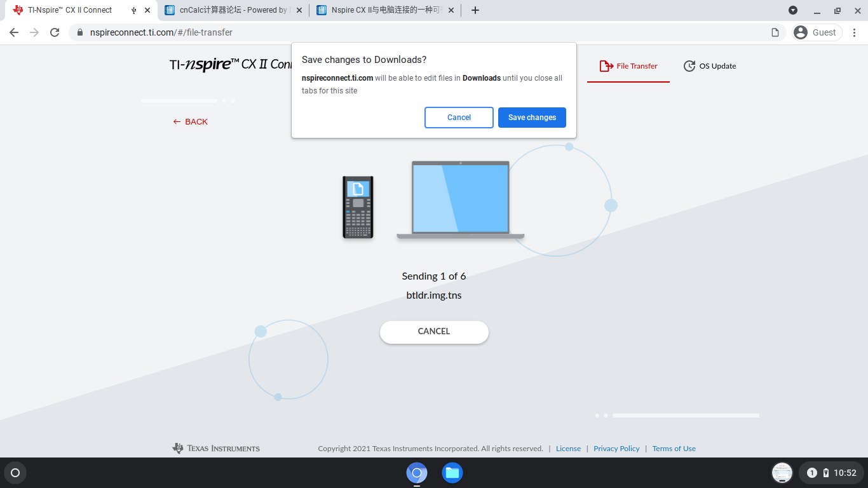This screenshot has height=488, width=868.
Task: Click the battery icon in status tray
Action: point(825,473)
